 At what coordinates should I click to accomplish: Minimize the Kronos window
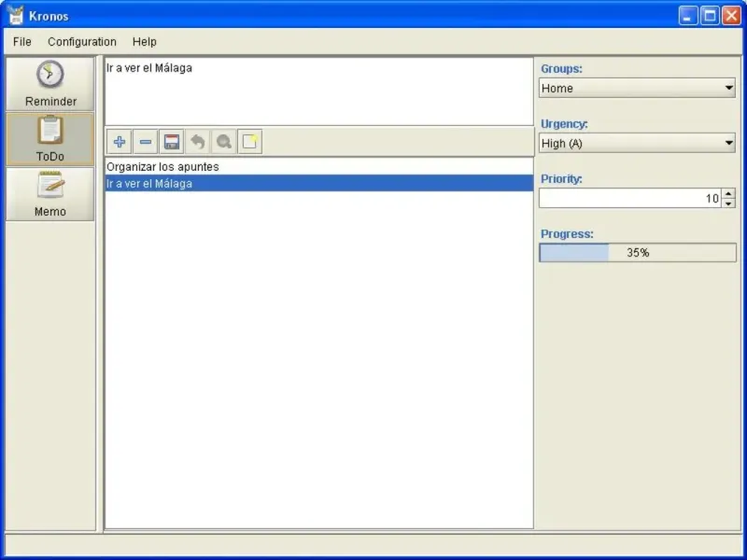coord(687,16)
